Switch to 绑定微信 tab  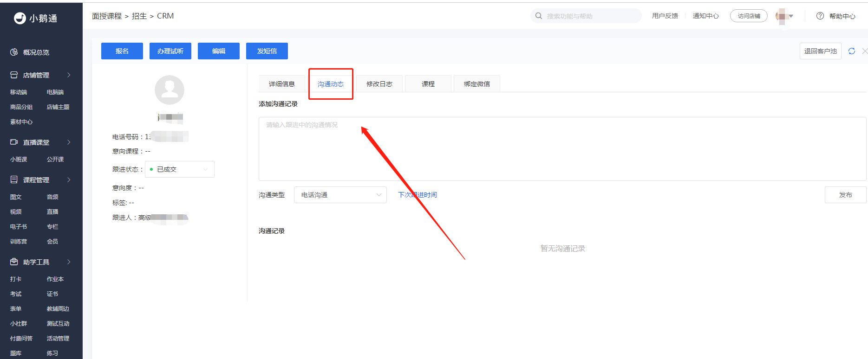pyautogui.click(x=477, y=84)
